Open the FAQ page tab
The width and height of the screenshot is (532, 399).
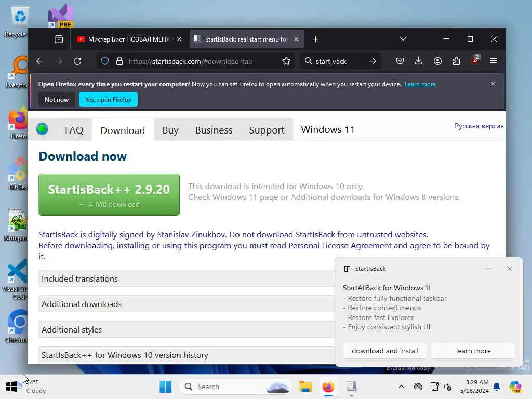click(74, 130)
